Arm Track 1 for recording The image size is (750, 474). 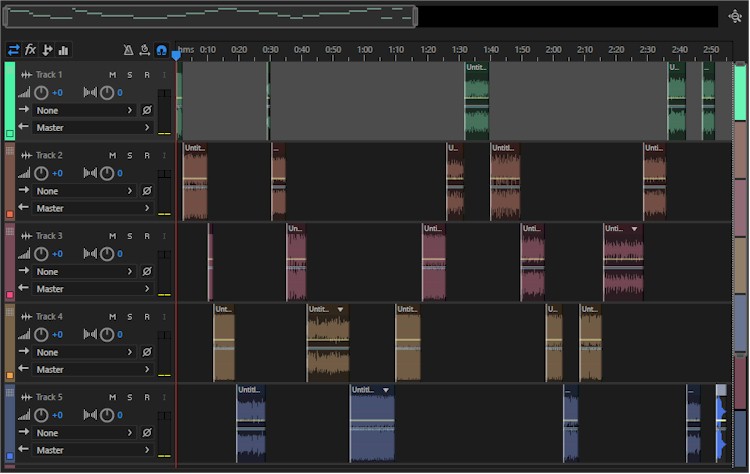tap(147, 75)
